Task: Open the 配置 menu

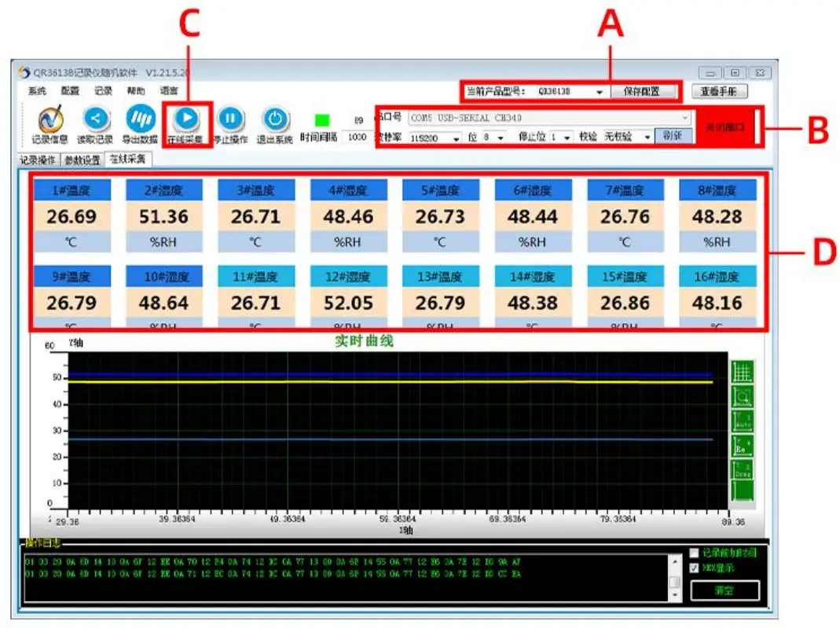Action: click(x=70, y=90)
